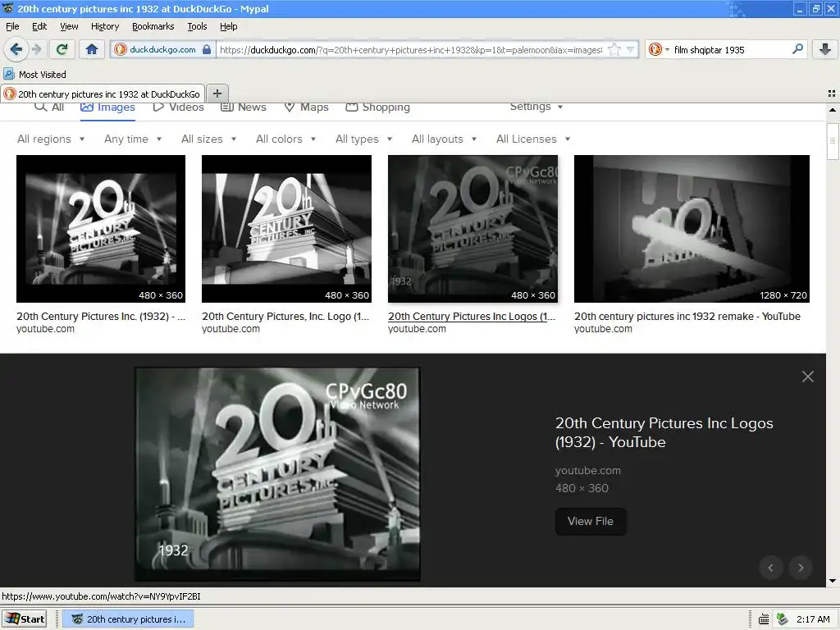Open the '20th Century Pictures Inc Logos (1932) - YouTube' title
The image size is (840, 630).
(664, 432)
